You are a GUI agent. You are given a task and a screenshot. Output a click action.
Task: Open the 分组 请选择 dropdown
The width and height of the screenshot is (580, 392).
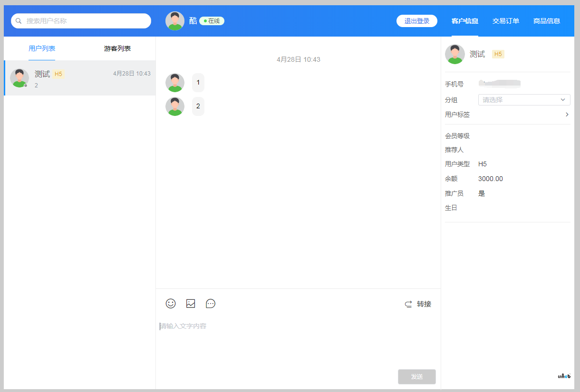pyautogui.click(x=524, y=100)
